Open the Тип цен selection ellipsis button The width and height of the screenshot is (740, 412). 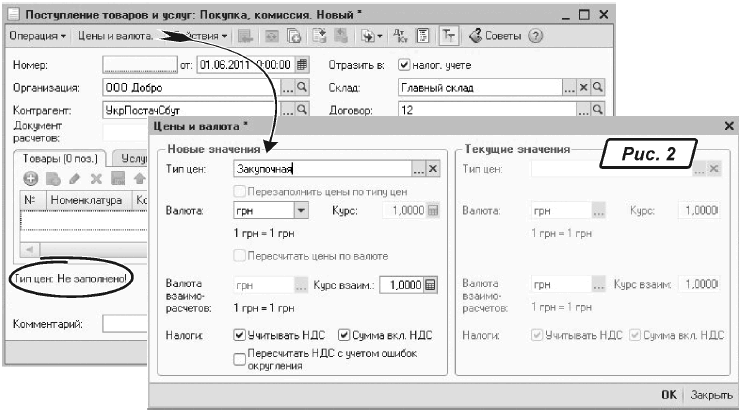pyautogui.click(x=418, y=170)
